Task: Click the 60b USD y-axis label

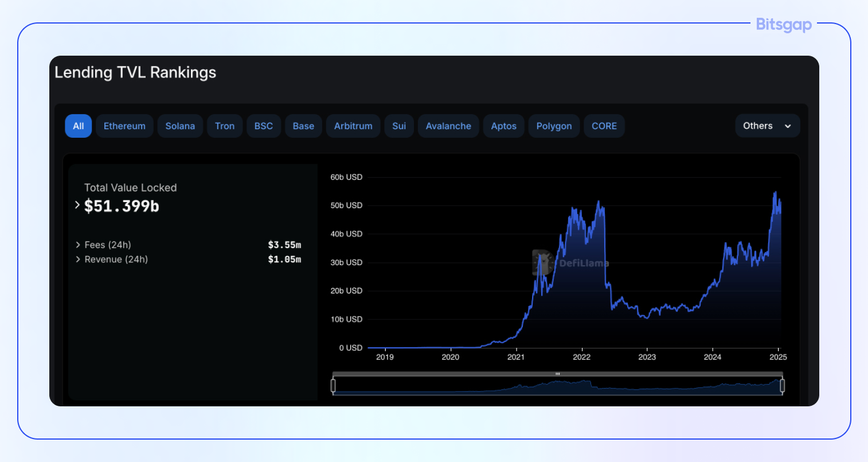Action: [x=346, y=177]
